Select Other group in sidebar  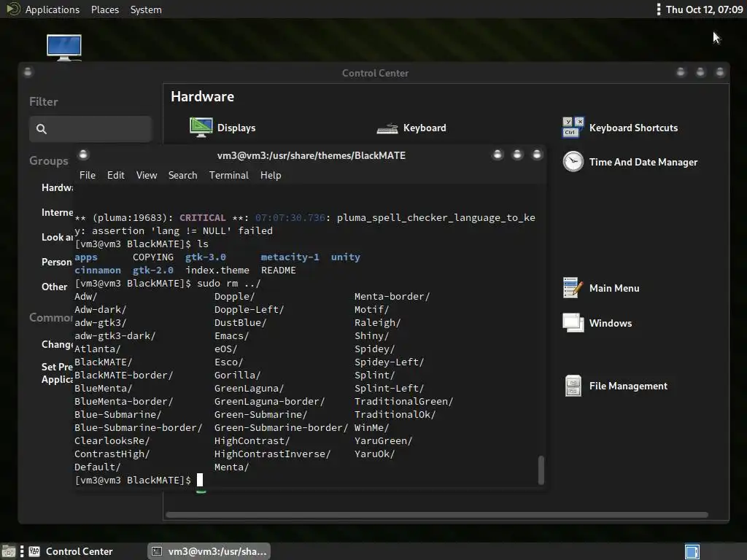pos(54,287)
